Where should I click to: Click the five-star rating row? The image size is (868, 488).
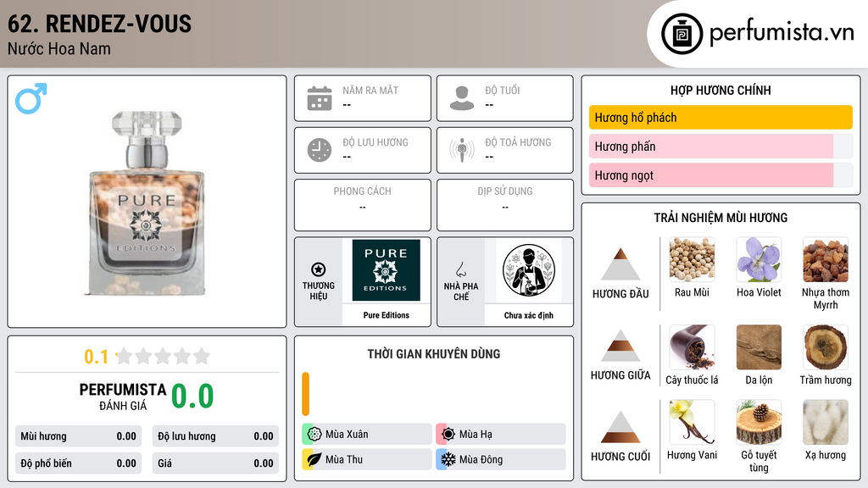[164, 356]
